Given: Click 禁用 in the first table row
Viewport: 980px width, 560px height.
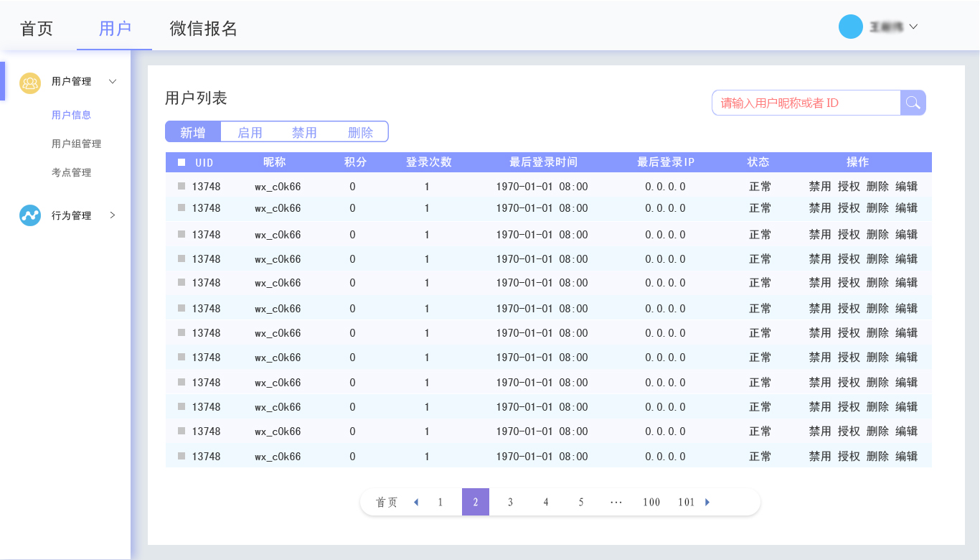Looking at the screenshot, I should [x=820, y=187].
